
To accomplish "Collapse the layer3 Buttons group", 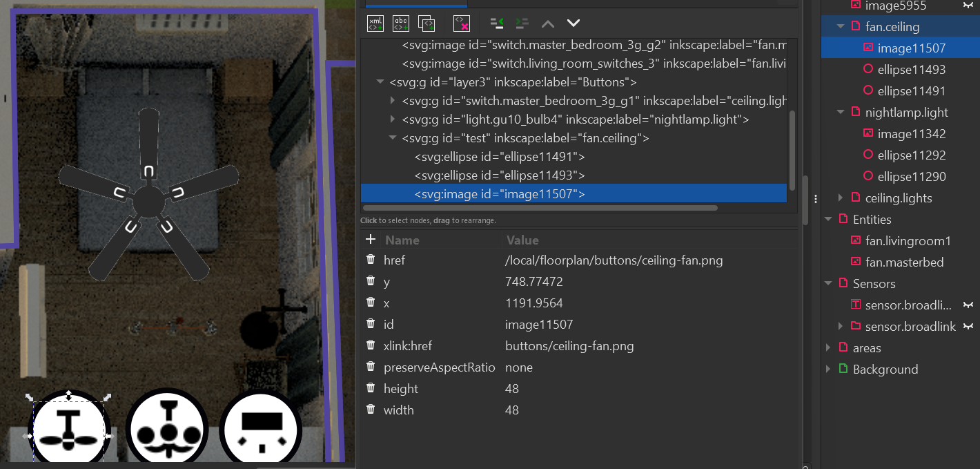I will click(x=380, y=82).
